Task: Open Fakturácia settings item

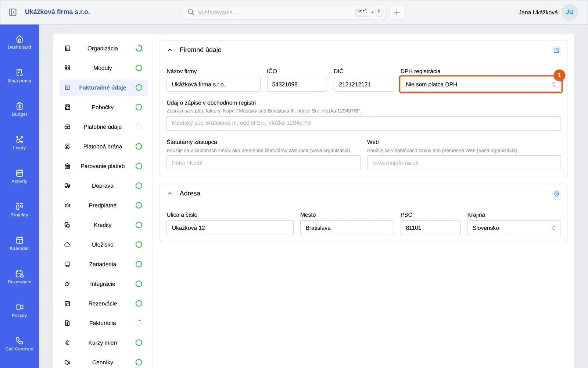Action: [x=103, y=323]
